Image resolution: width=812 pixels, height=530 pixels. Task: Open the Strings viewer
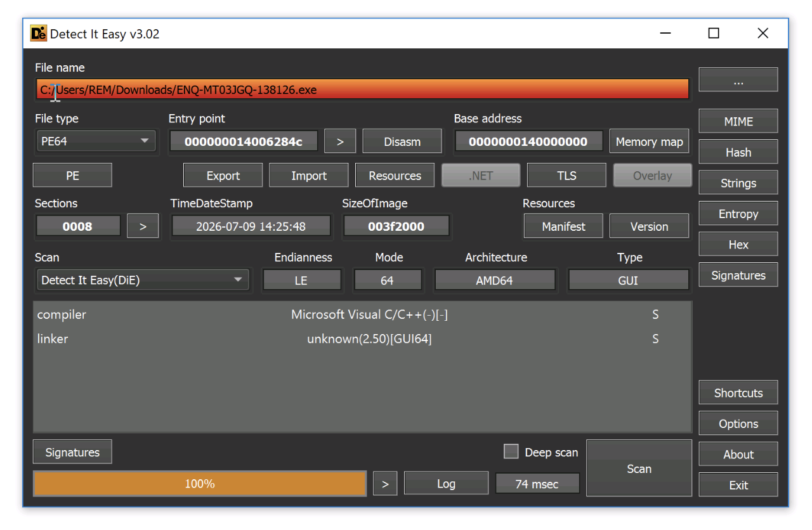click(738, 183)
